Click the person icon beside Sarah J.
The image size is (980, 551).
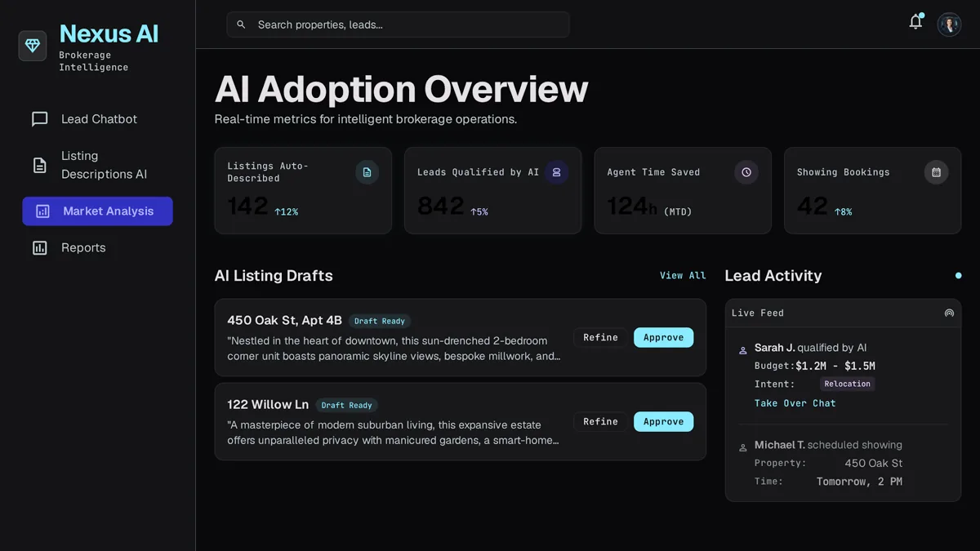coord(743,350)
